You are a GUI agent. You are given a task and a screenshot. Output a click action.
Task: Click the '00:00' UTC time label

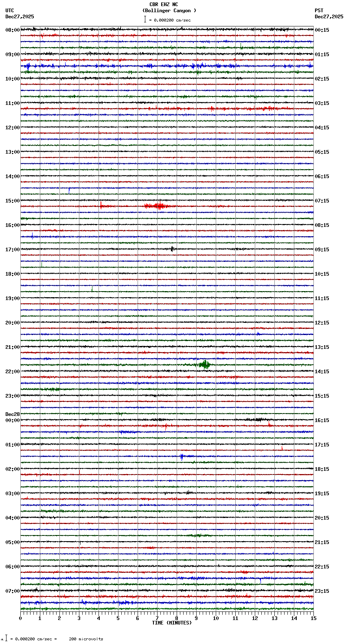(x=13, y=420)
